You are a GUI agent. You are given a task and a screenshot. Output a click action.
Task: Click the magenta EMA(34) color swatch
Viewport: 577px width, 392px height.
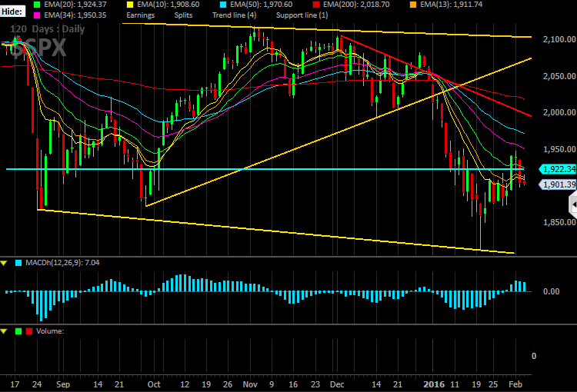coord(37,15)
